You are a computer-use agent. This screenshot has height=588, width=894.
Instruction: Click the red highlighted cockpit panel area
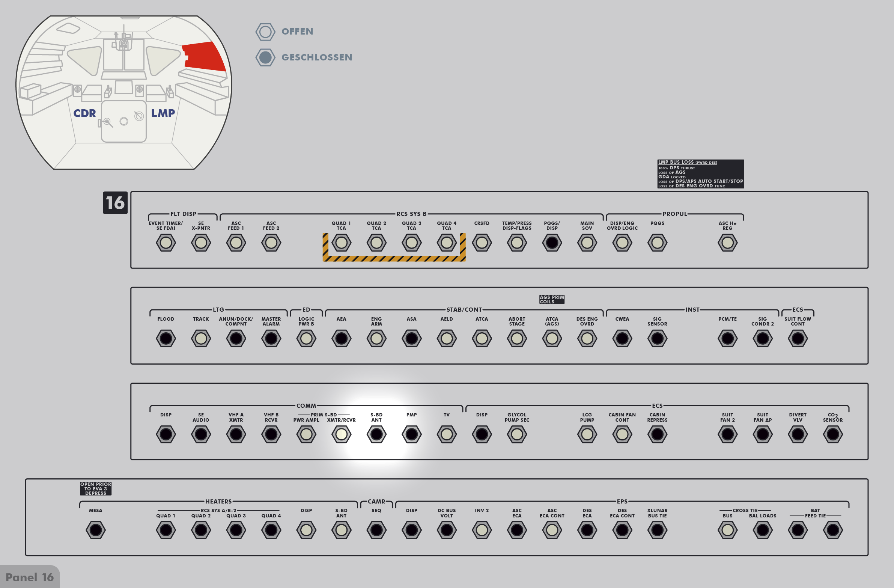point(205,56)
